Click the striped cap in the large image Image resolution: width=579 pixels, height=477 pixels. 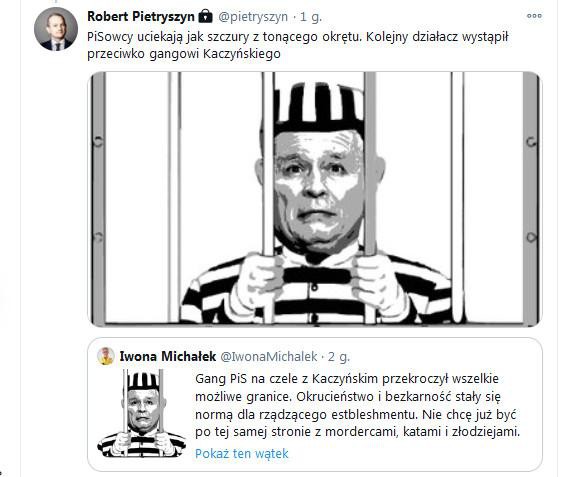pos(319,106)
